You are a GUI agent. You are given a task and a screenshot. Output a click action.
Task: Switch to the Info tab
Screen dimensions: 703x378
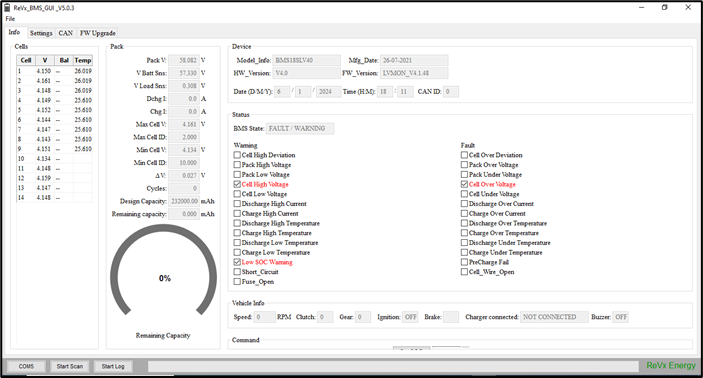pyautogui.click(x=14, y=32)
